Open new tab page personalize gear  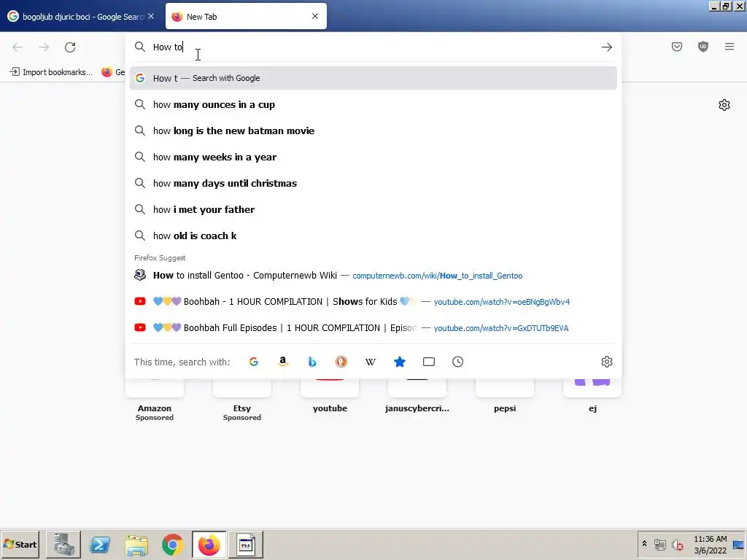[x=724, y=105]
